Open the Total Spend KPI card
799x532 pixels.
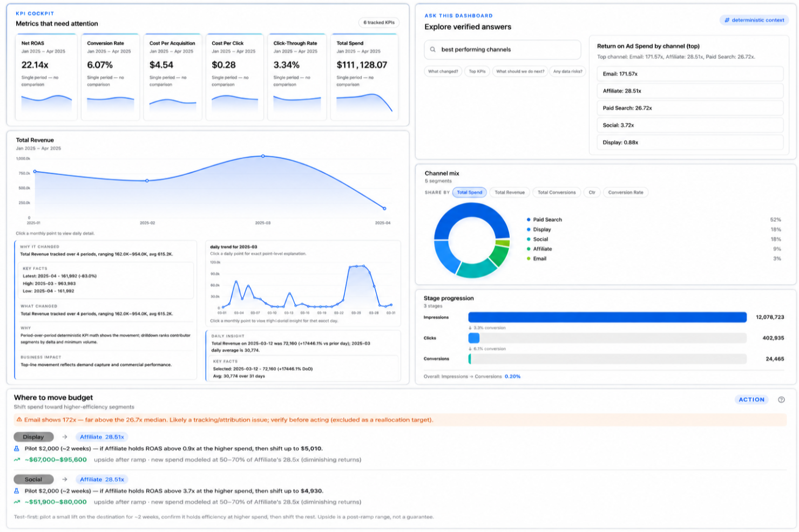point(364,77)
